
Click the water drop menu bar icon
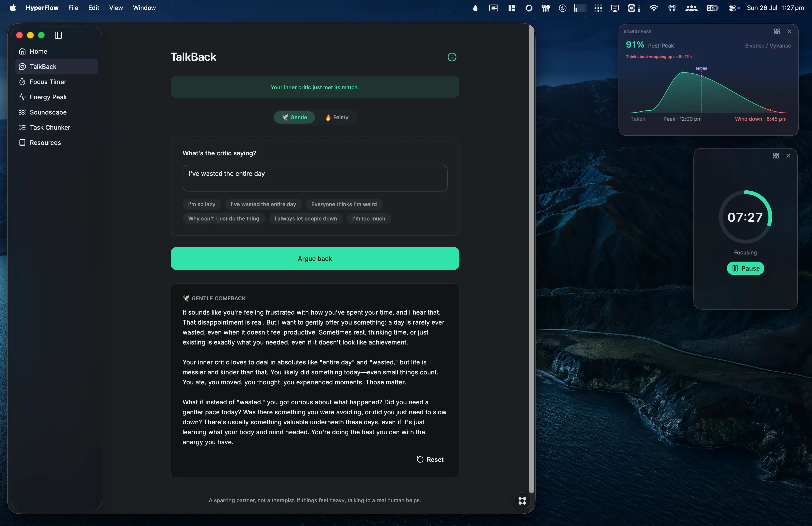(475, 8)
